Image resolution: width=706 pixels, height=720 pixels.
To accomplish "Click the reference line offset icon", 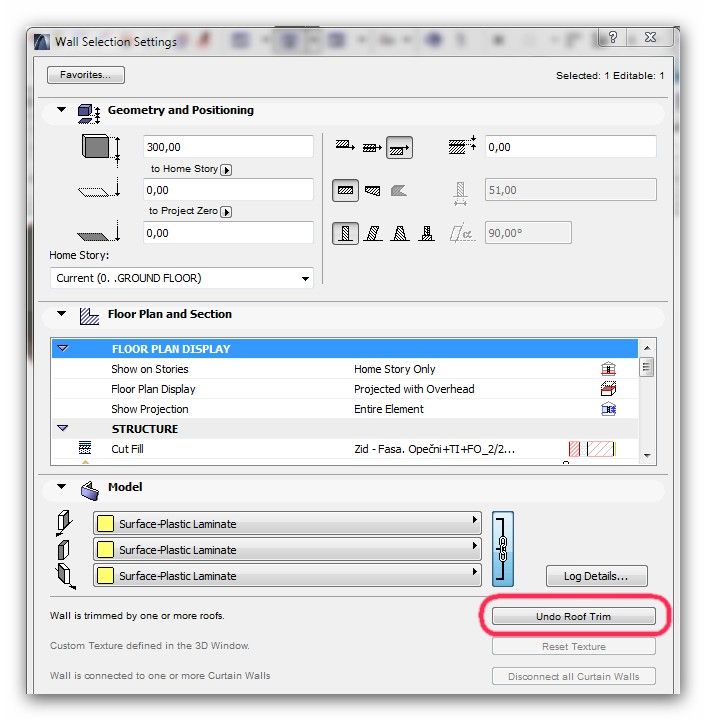I will (x=462, y=145).
